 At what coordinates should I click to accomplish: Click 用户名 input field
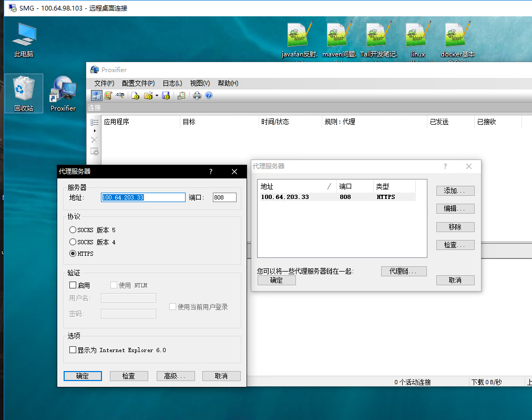click(x=129, y=298)
